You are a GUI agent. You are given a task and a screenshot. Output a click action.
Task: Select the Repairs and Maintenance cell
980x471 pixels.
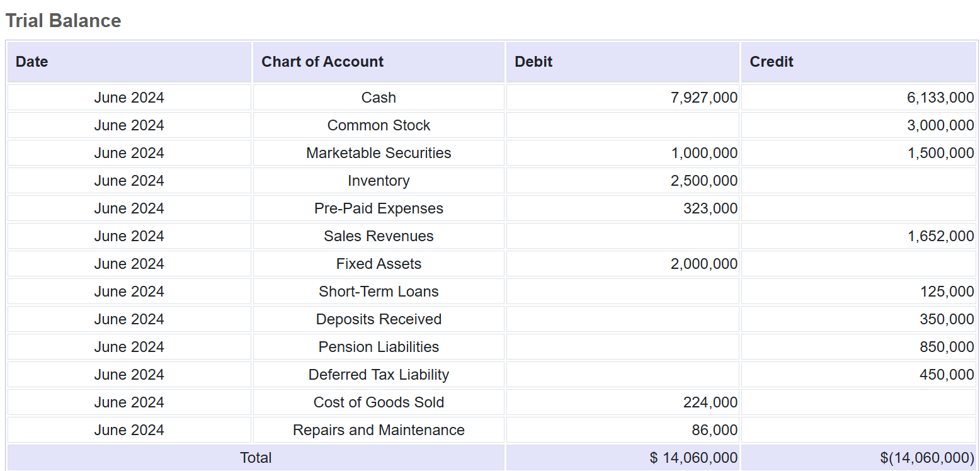point(379,430)
